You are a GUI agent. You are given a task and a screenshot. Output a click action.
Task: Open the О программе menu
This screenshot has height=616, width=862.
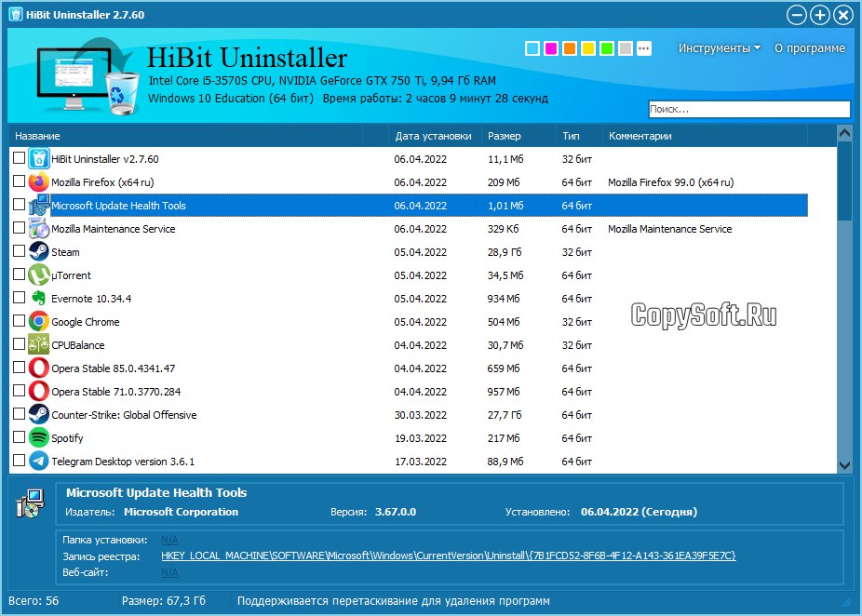pos(810,48)
